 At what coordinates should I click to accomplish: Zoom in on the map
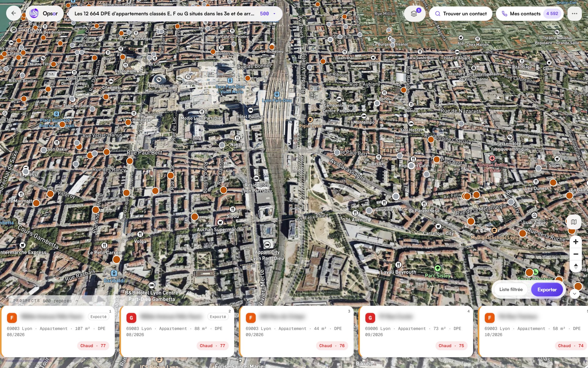(x=576, y=242)
